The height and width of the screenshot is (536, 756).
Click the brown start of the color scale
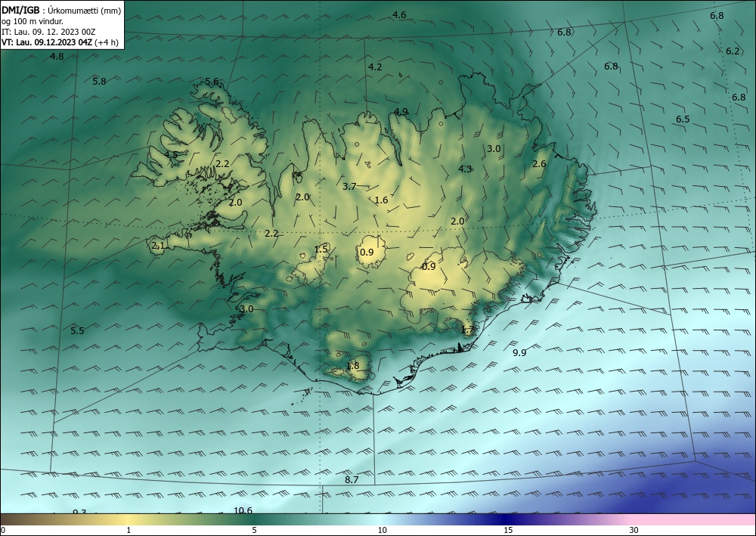(x=14, y=519)
